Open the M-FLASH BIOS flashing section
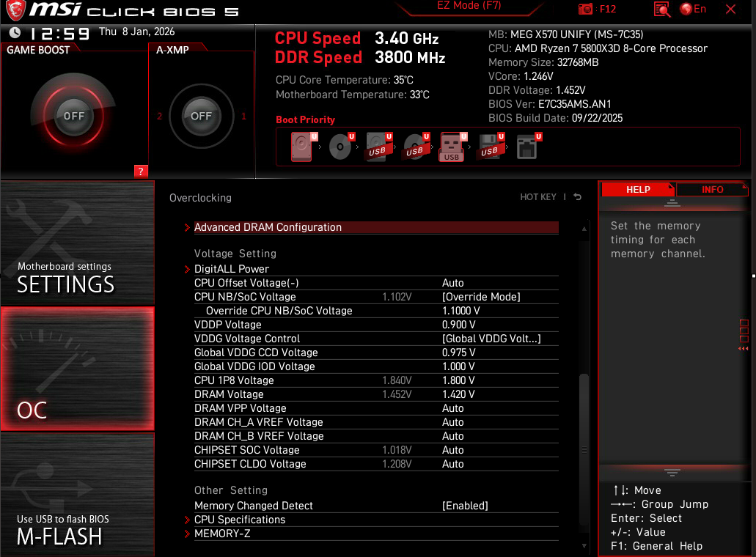Viewport: 756px width, 557px height. 78,495
